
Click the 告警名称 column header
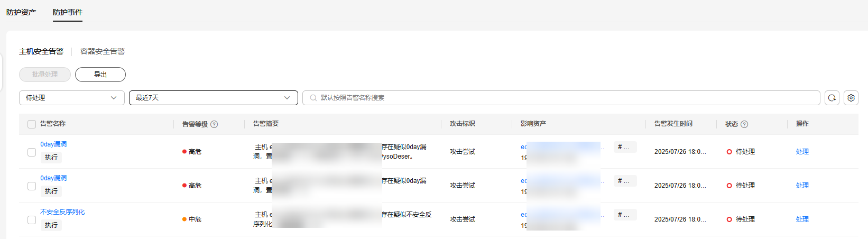click(53, 124)
